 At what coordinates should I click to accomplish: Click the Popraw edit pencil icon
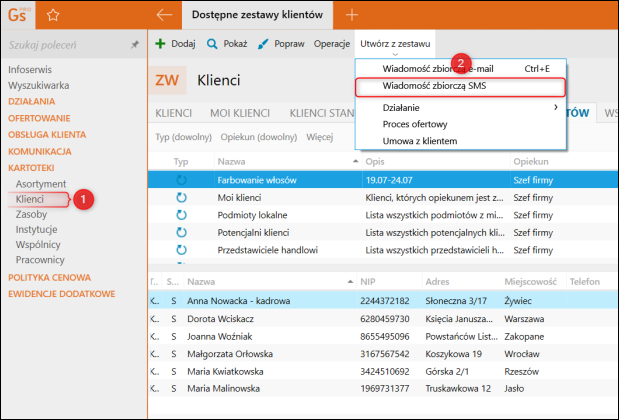click(x=263, y=44)
